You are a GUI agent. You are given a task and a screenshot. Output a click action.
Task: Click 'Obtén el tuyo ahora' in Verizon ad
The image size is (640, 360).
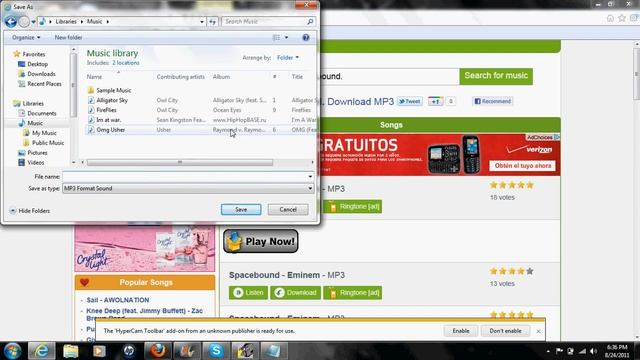tap(522, 166)
